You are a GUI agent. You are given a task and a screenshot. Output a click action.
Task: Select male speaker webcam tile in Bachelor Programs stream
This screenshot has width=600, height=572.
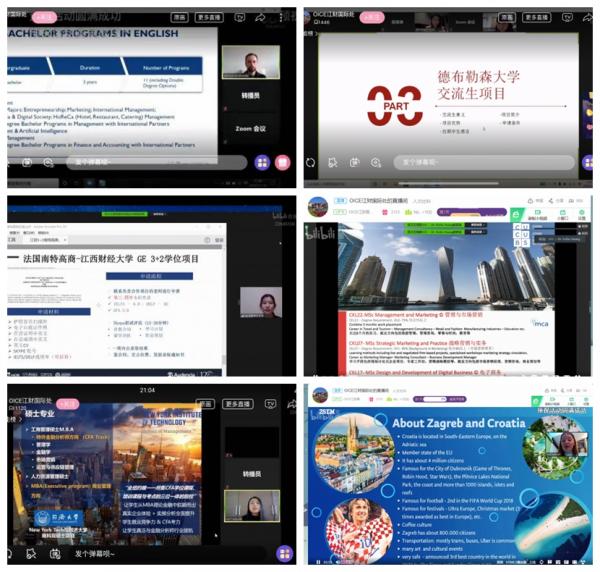tap(251, 62)
